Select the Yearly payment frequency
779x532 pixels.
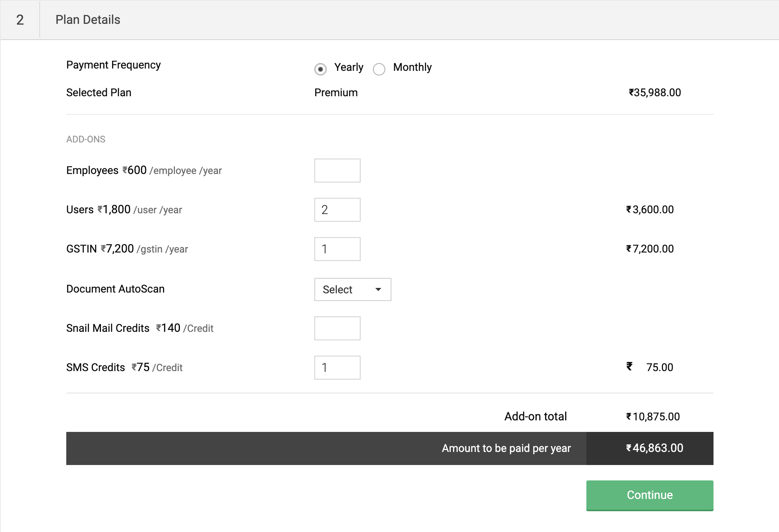[x=321, y=69]
